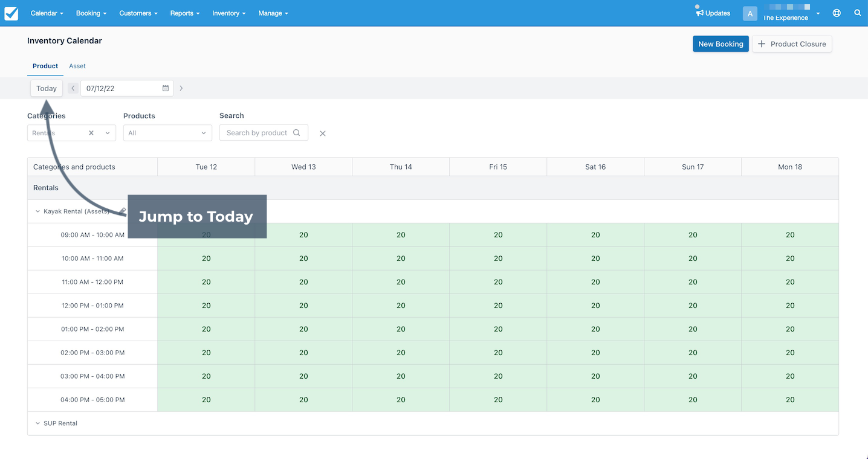The height and width of the screenshot is (459, 868).
Task: Open account dropdown next to The Experience
Action: (818, 13)
